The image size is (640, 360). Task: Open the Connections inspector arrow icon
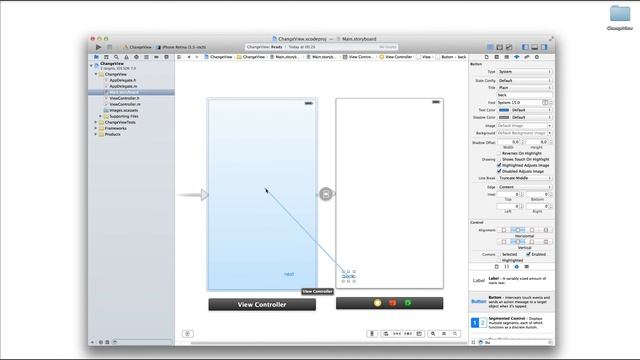(537, 57)
